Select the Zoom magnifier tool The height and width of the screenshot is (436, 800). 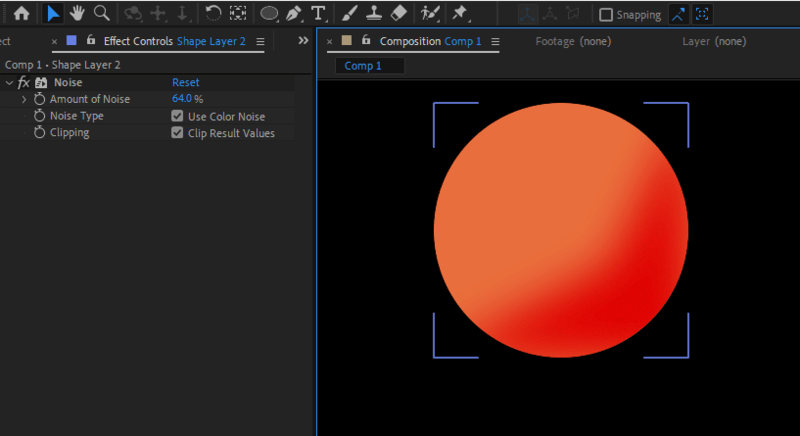click(101, 14)
